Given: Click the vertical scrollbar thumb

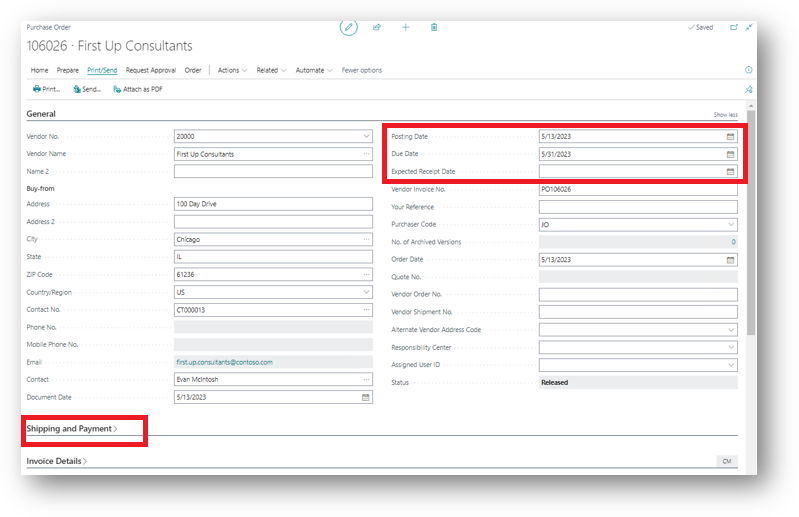Looking at the screenshot, I should point(751,222).
